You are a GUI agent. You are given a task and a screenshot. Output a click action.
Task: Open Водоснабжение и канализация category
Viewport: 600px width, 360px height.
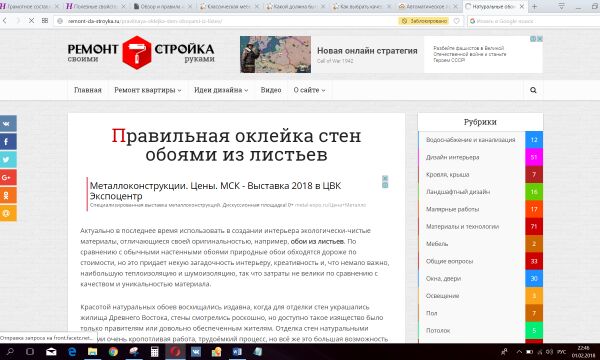[471, 140]
